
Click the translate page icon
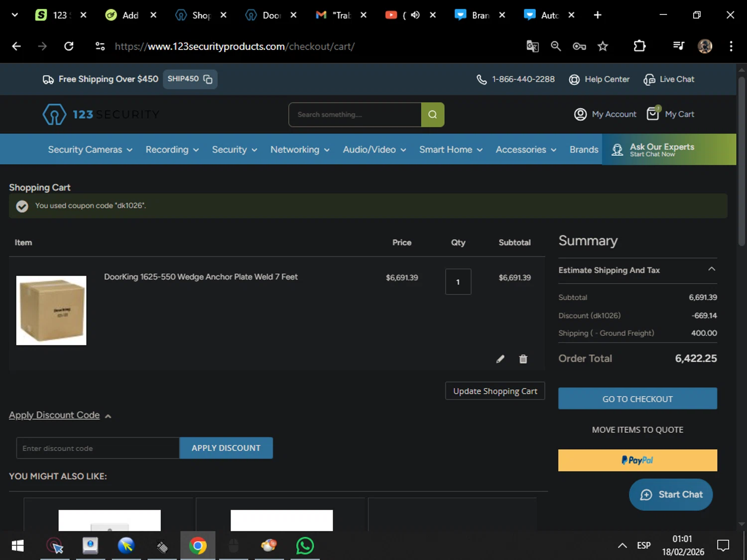[532, 46]
